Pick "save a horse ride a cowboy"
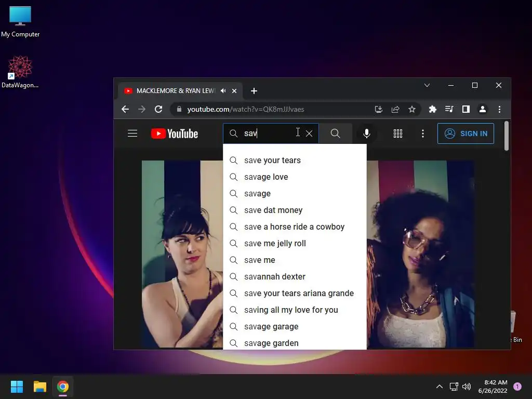This screenshot has height=399, width=532. tap(295, 227)
